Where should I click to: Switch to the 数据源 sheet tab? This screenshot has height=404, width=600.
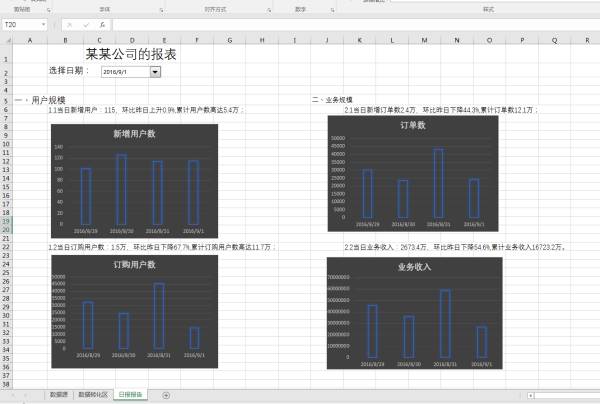(59, 394)
